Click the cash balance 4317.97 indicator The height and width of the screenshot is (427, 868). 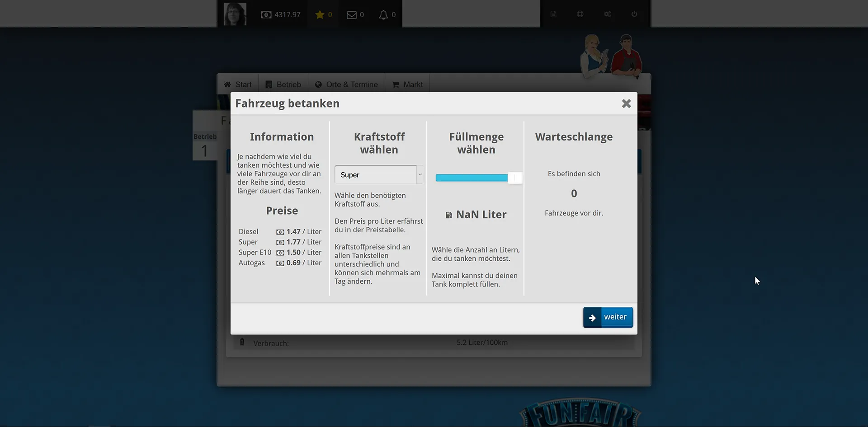[x=281, y=15]
